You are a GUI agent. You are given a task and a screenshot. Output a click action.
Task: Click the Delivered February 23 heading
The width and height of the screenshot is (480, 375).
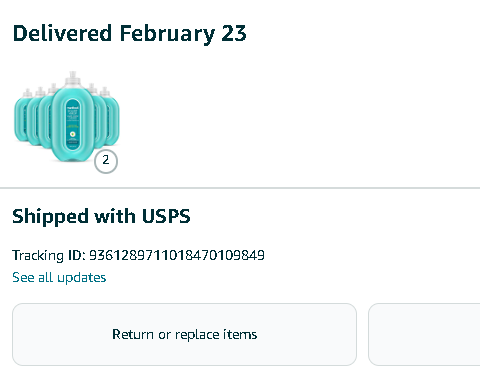tap(129, 34)
